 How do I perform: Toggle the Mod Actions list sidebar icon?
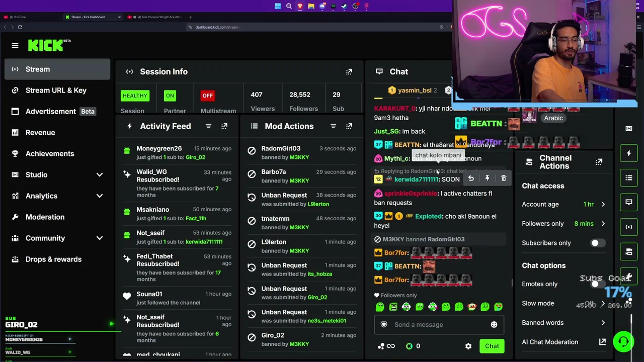point(629,177)
